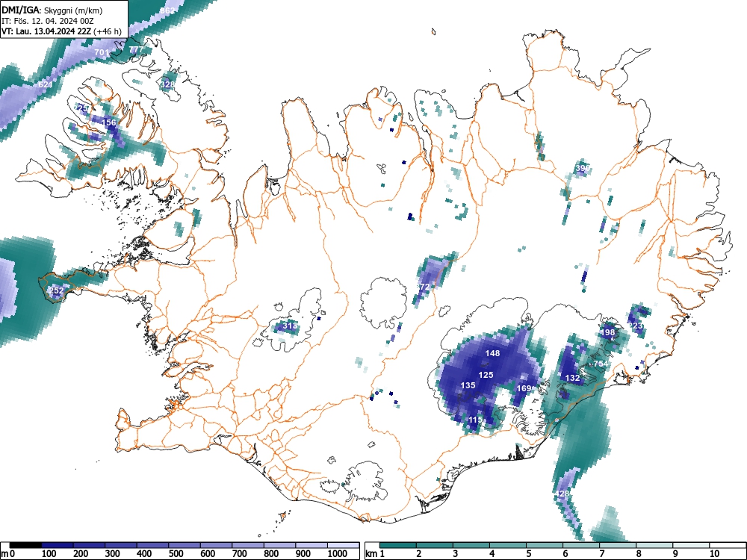This screenshot has height=560, width=747.
Task: Click the map value 156 in the Westfjords
Action: click(109, 122)
